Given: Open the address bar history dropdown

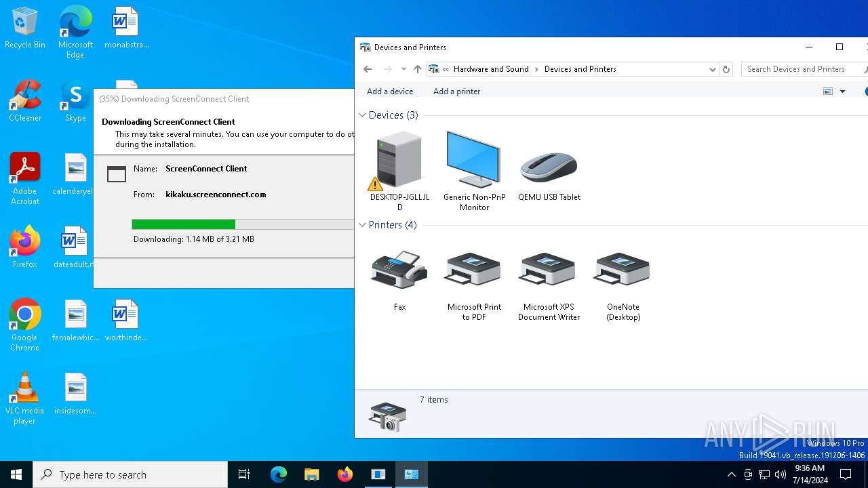Looking at the screenshot, I should [x=712, y=69].
